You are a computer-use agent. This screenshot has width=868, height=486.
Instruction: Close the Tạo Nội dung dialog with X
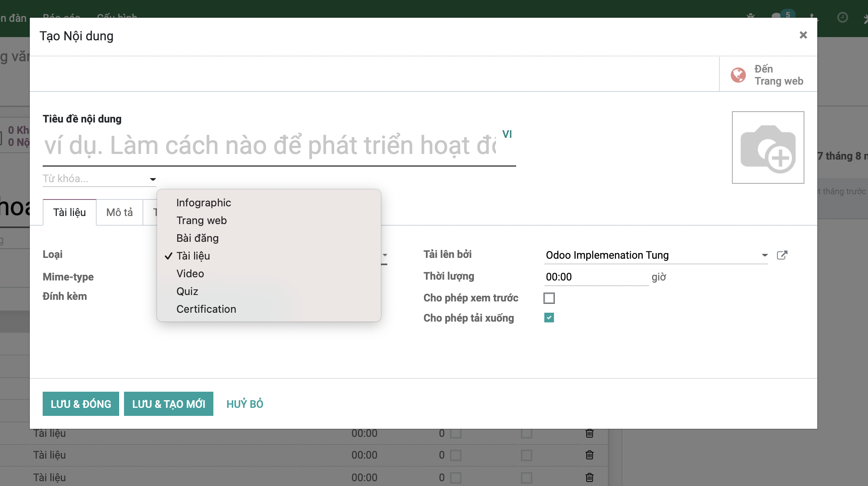pyautogui.click(x=803, y=35)
